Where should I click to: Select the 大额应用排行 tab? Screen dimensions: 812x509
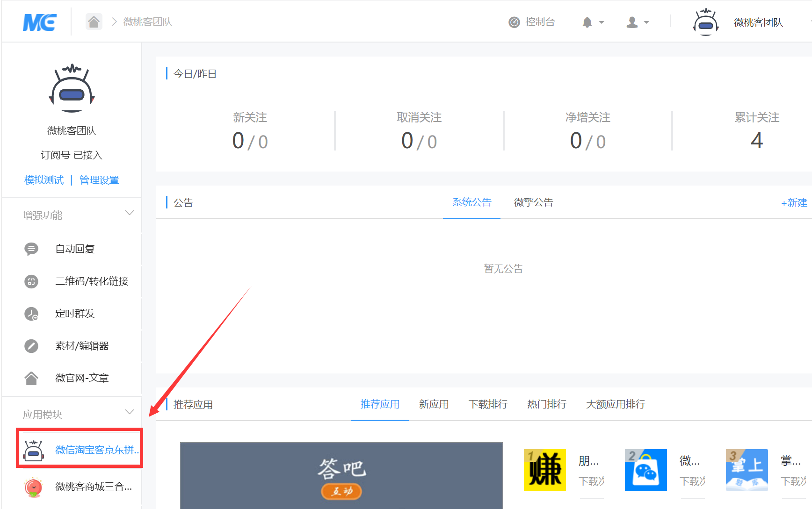[616, 404]
